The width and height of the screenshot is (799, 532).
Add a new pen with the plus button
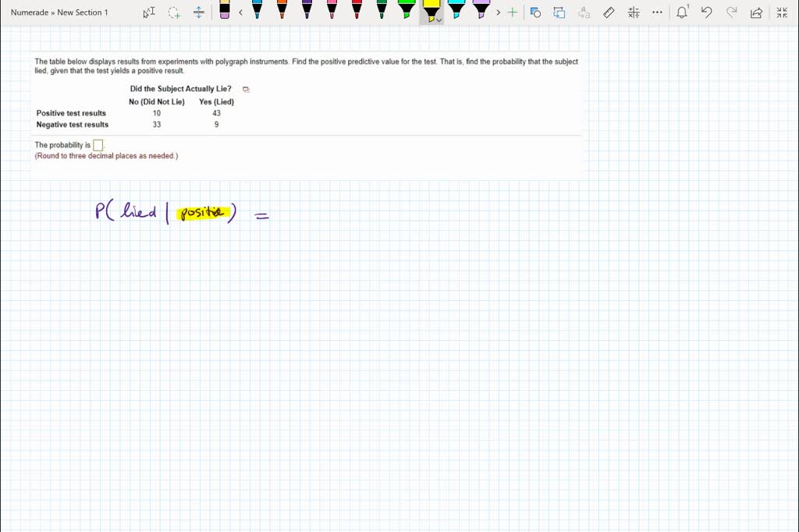click(x=512, y=12)
